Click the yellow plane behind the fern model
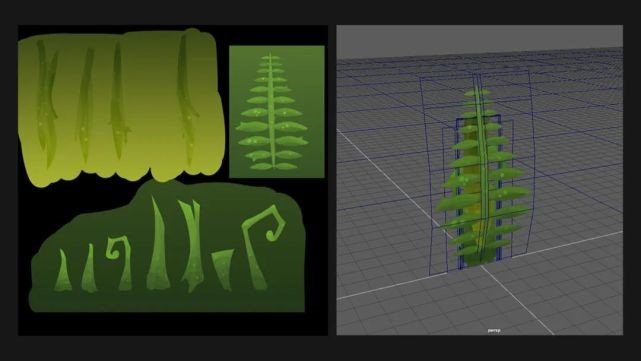This screenshot has width=641, height=361. click(470, 192)
